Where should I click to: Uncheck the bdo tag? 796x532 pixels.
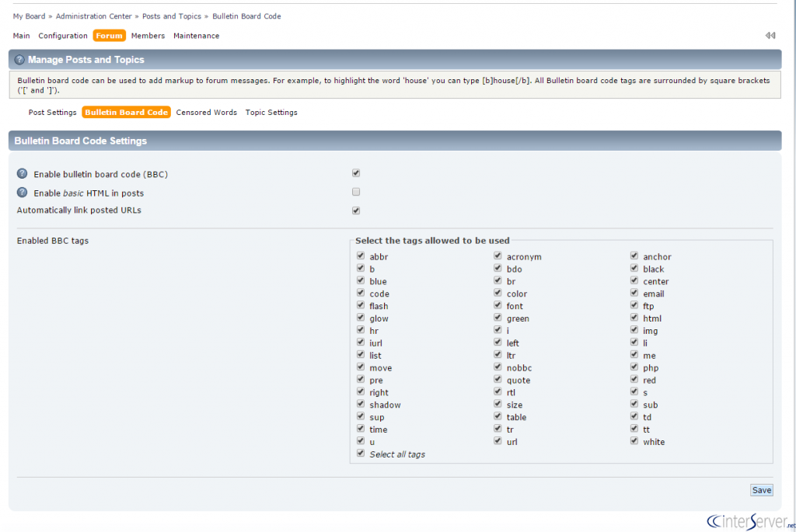(497, 268)
